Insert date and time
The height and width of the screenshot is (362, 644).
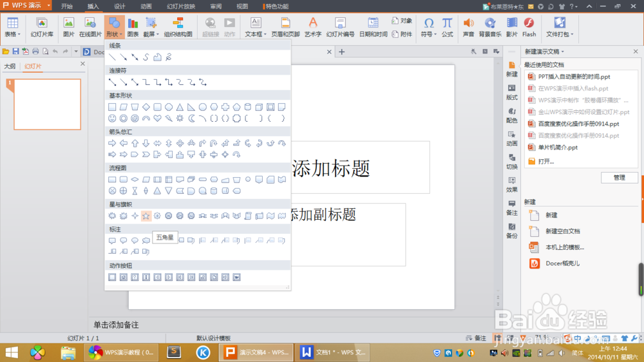[x=373, y=27]
